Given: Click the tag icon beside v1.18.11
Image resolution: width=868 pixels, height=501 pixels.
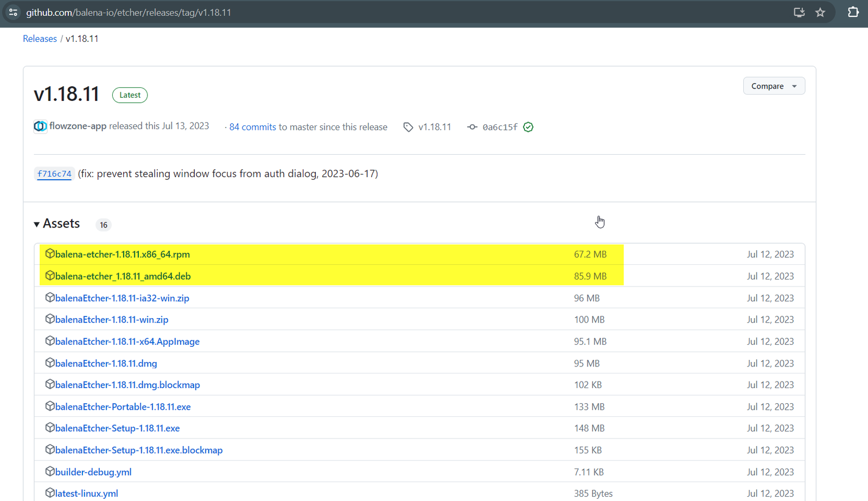Looking at the screenshot, I should 408,127.
